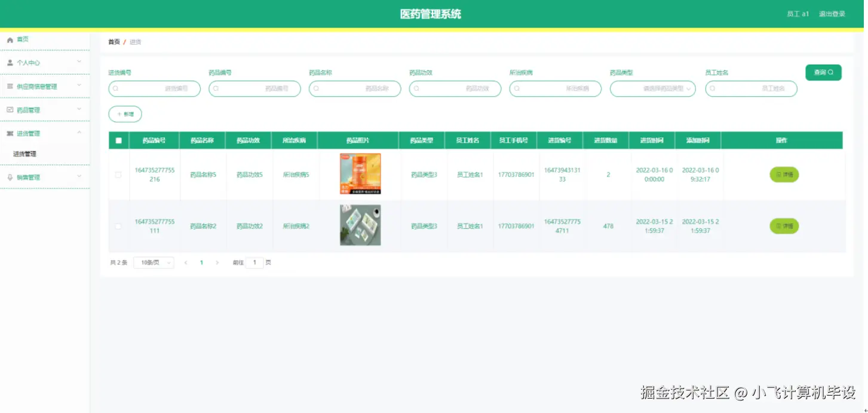Expand 供应商信息管理 using its chevron

point(79,85)
